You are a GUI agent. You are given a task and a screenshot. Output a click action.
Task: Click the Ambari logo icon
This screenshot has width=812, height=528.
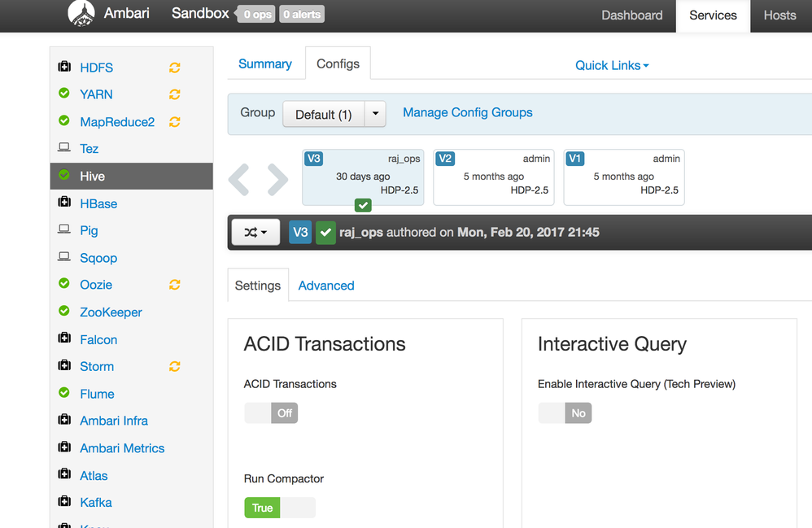click(80, 14)
